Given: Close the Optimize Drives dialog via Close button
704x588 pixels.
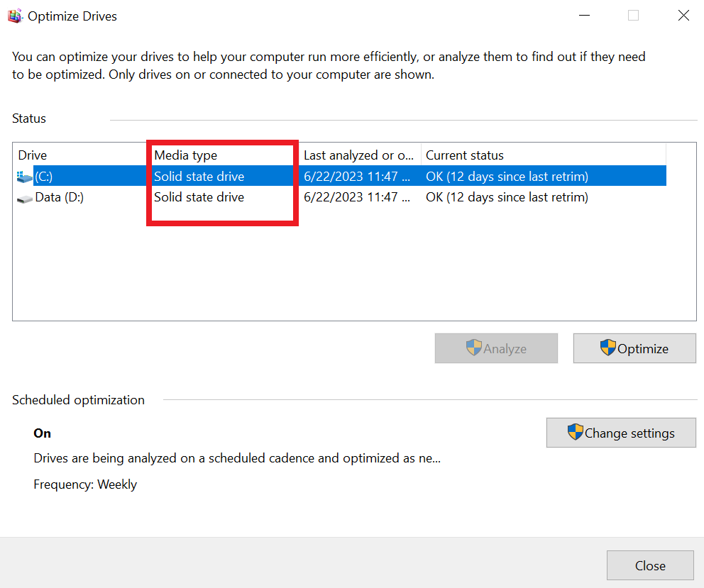Looking at the screenshot, I should click(x=650, y=565).
